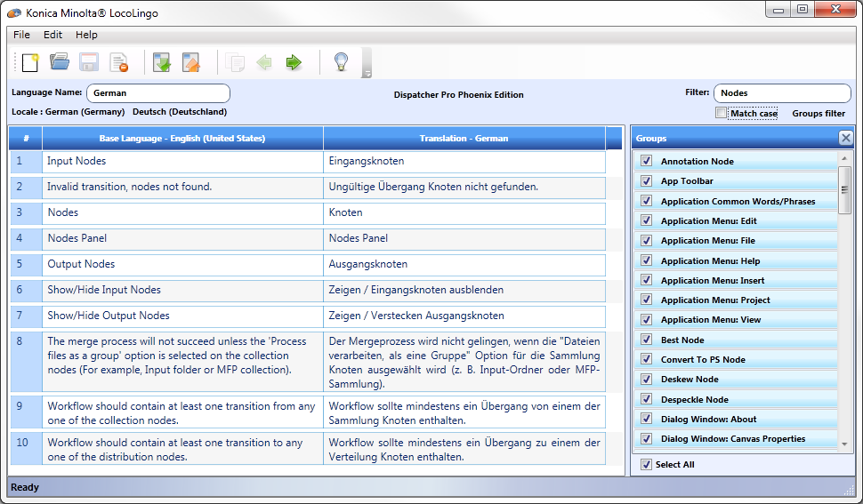
Task: Toggle the Deskew Node checkbox
Action: (647, 379)
